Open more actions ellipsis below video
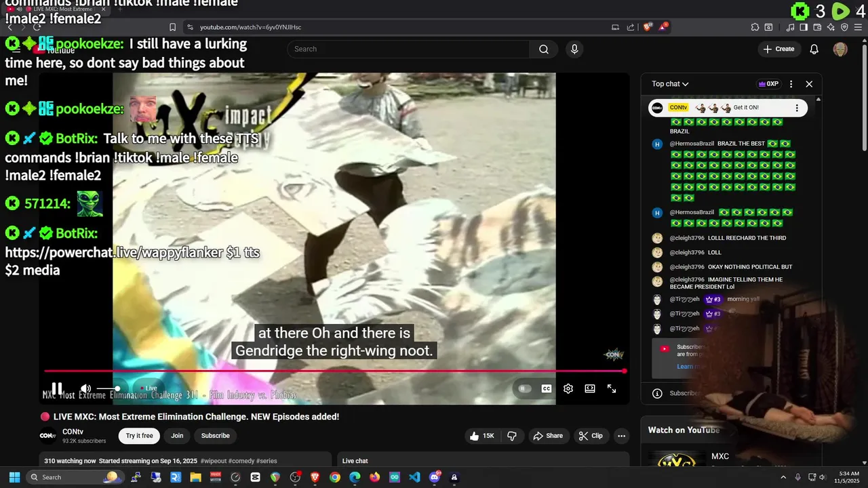Viewport: 868px width, 488px height. point(621,436)
